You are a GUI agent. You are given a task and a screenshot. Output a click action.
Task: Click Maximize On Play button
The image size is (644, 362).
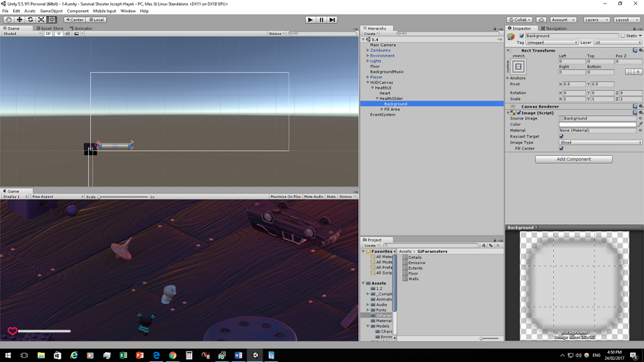point(285,197)
